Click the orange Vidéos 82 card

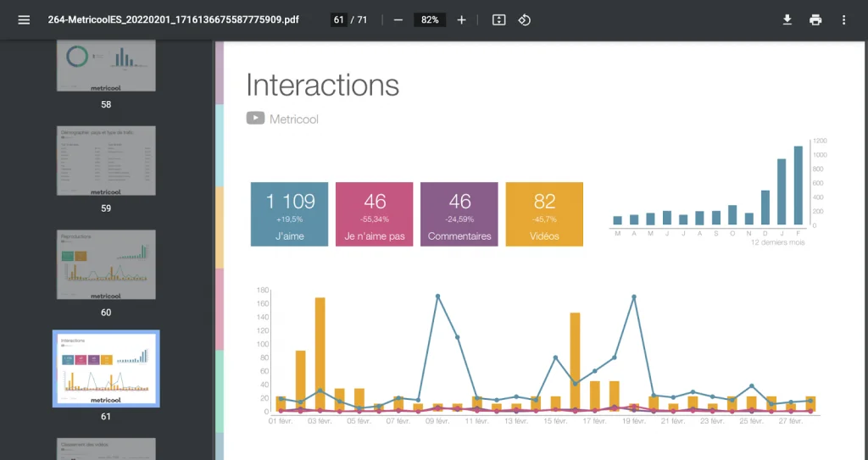pos(544,214)
